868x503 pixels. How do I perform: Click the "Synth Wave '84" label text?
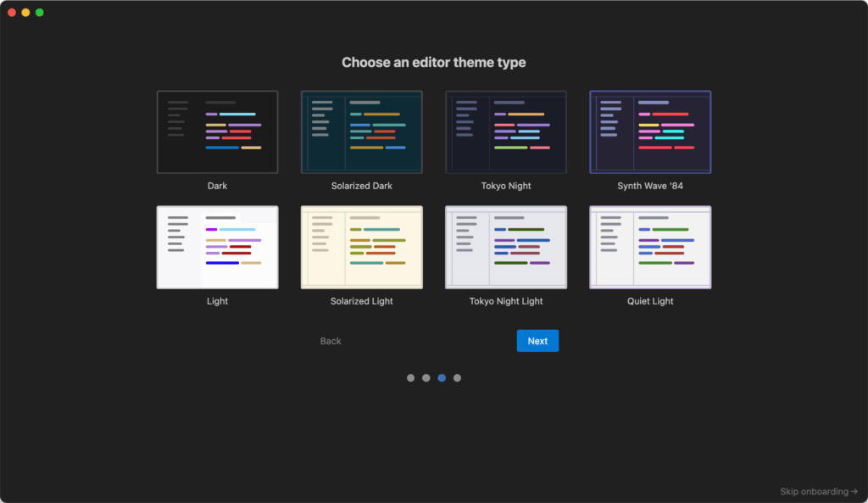tap(650, 186)
